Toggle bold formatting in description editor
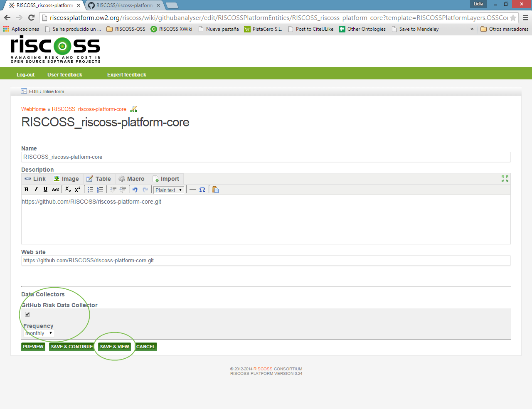This screenshot has width=532, height=409. click(x=27, y=190)
